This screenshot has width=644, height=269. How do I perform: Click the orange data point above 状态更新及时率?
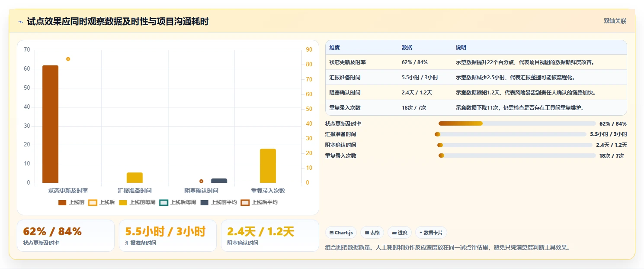click(x=68, y=59)
